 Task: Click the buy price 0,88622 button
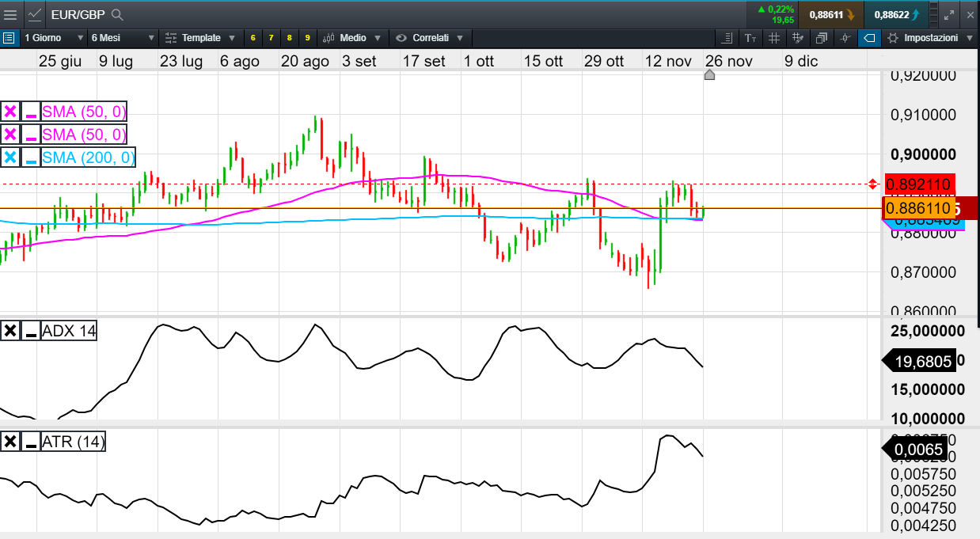pos(896,14)
